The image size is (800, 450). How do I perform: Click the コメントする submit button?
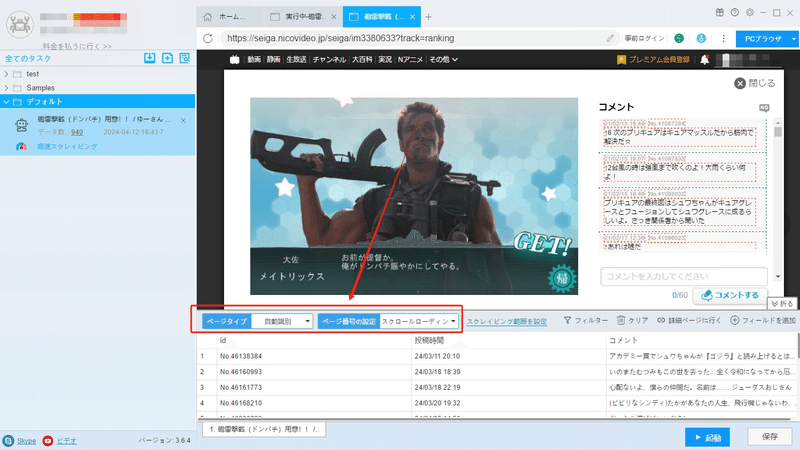pyautogui.click(x=730, y=295)
